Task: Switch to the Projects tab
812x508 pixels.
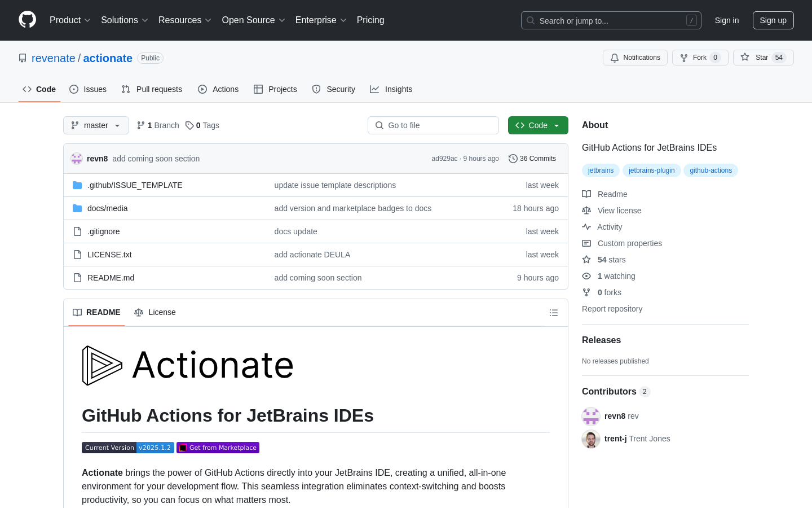Action: 275,89
